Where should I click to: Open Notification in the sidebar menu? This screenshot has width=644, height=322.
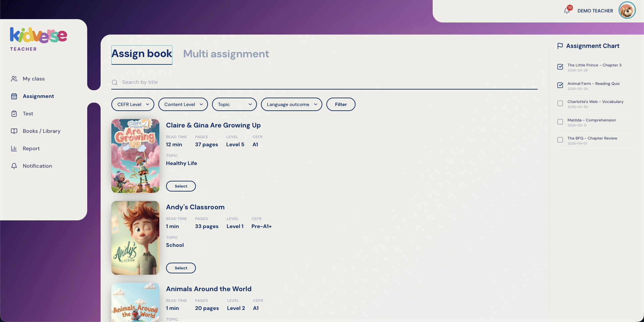click(37, 166)
